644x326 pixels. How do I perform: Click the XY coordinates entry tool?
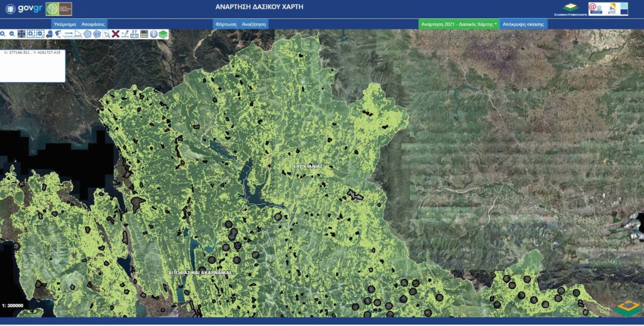(135, 34)
